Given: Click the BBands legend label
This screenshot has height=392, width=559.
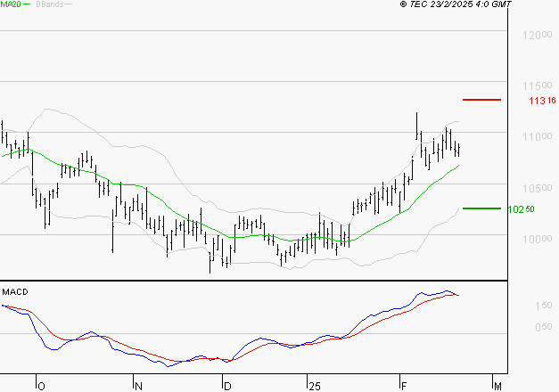Looking at the screenshot, I should (50, 4).
